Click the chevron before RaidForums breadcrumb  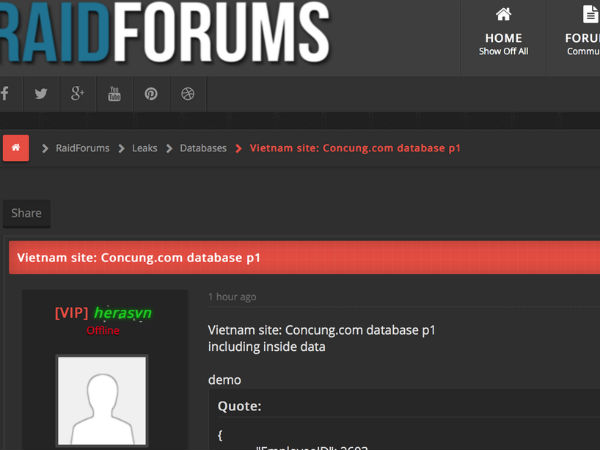(x=45, y=148)
